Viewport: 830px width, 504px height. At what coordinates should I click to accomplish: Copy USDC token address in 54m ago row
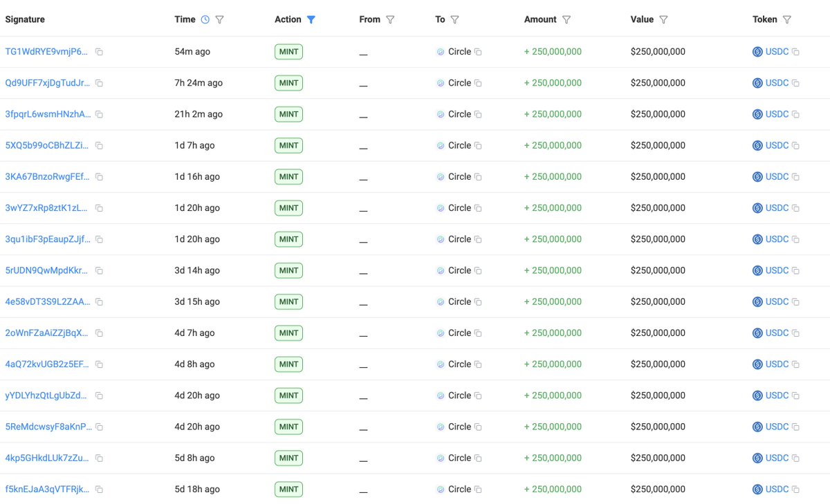795,52
